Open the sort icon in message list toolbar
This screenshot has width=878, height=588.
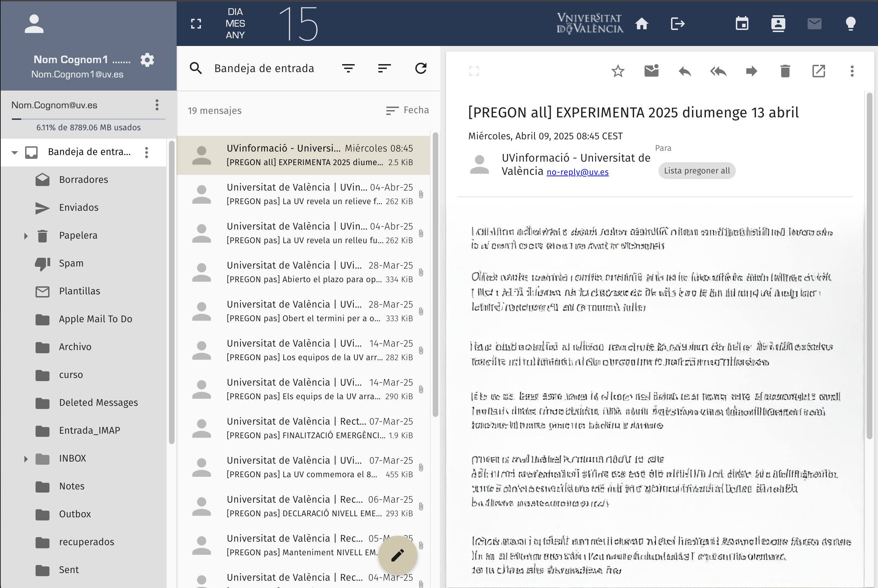384,68
